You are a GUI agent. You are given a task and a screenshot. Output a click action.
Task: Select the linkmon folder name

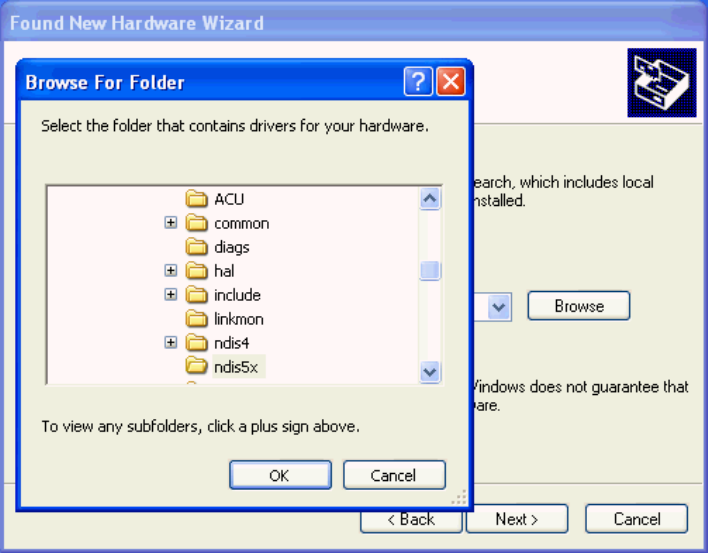point(239,319)
